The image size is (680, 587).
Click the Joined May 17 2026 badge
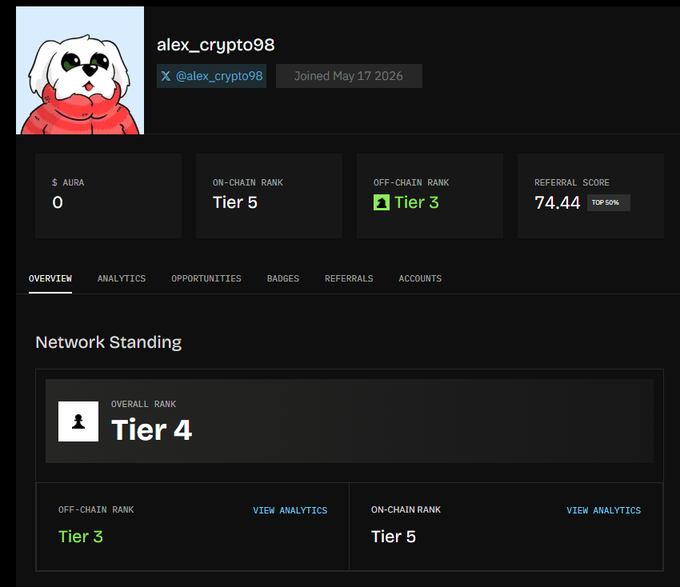pyautogui.click(x=349, y=76)
